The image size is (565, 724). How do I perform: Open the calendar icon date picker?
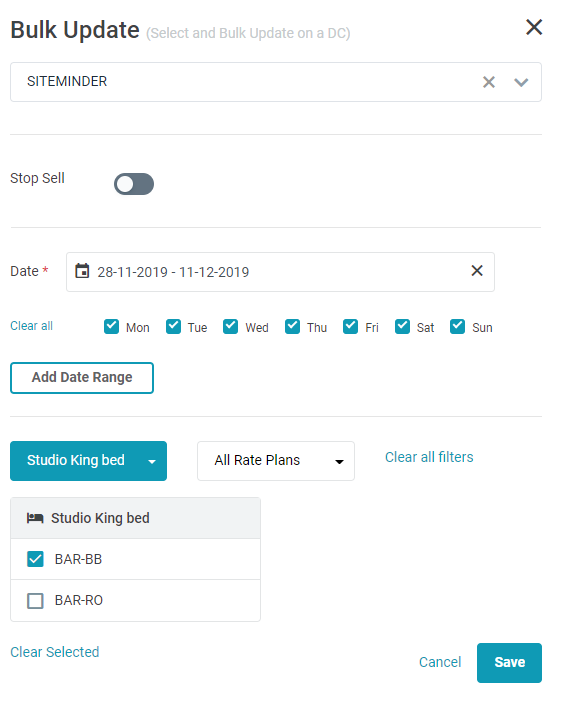click(82, 271)
